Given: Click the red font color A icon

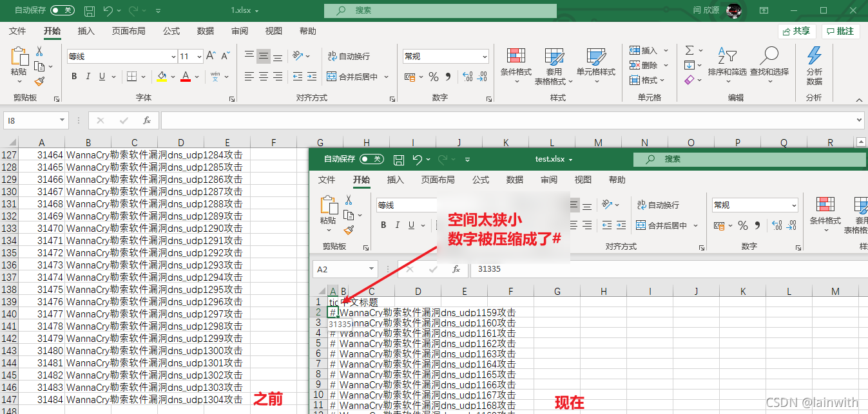Looking at the screenshot, I should 186,77.
